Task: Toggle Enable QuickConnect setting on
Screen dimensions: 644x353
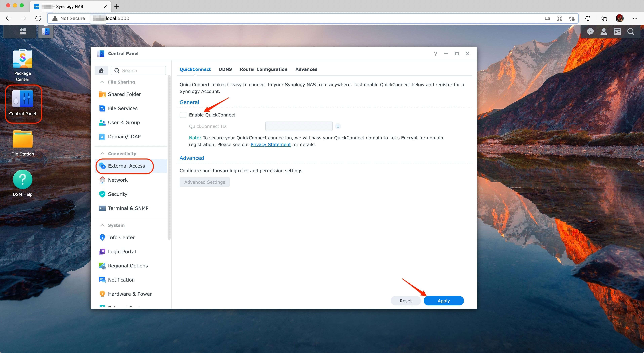Action: pos(183,115)
